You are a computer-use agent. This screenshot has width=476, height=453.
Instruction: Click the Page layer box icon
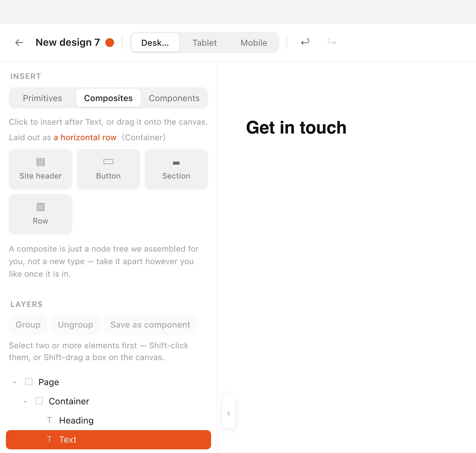tap(29, 382)
